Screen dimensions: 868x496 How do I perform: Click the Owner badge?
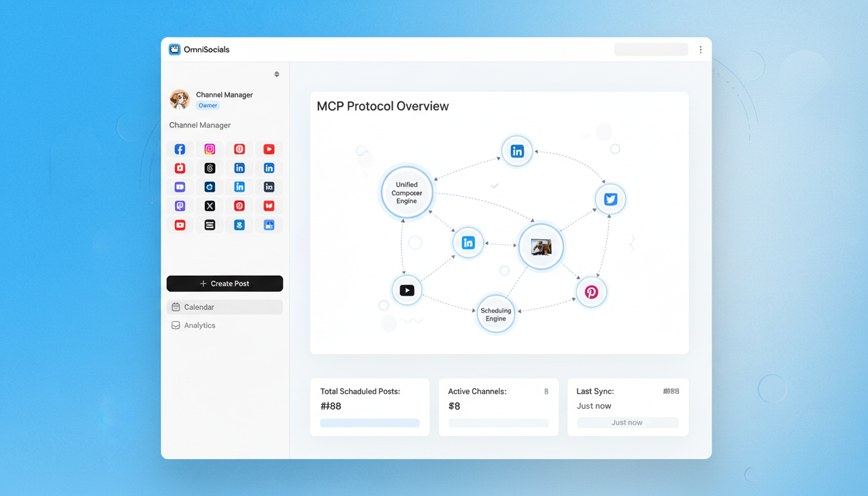207,105
